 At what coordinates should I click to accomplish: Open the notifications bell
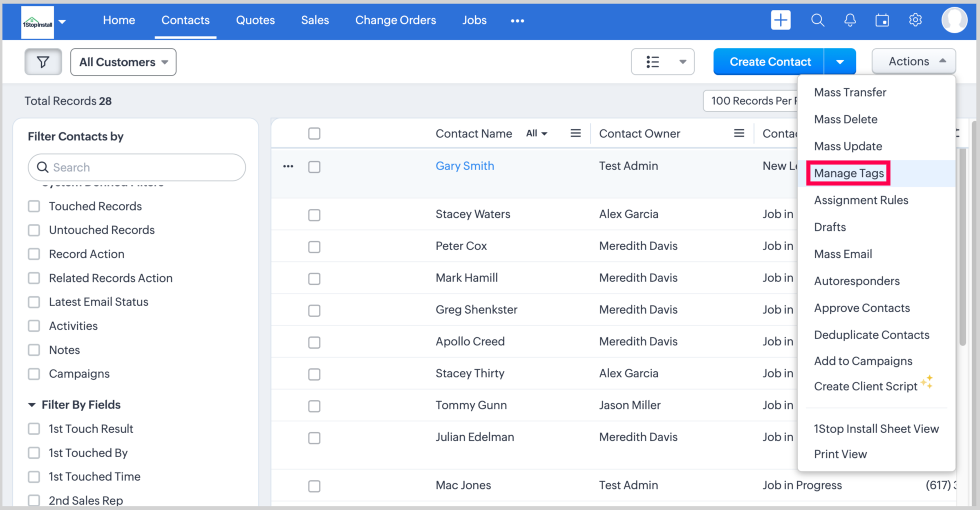point(850,20)
